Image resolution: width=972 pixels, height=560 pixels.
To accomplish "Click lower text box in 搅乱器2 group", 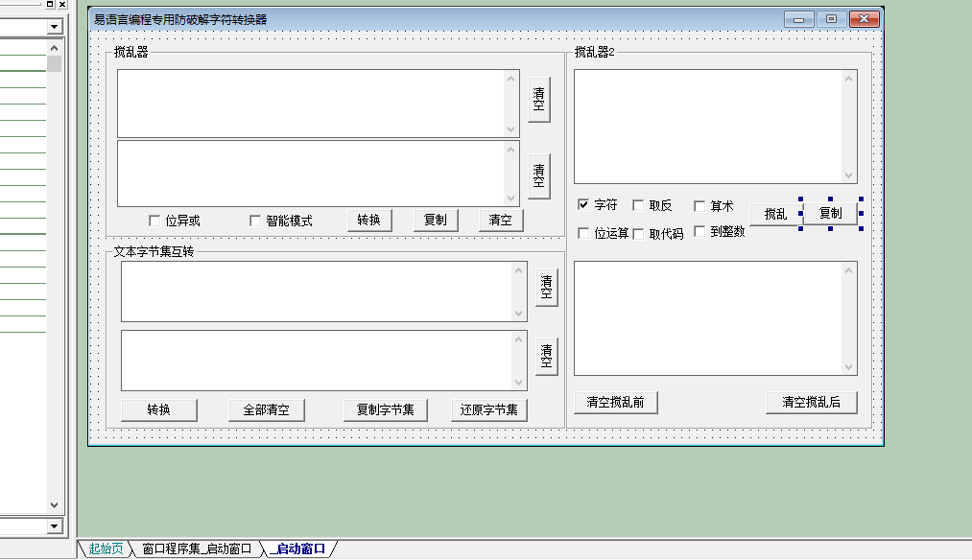I will click(716, 318).
